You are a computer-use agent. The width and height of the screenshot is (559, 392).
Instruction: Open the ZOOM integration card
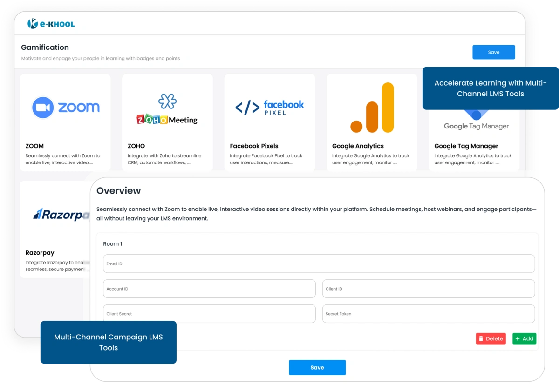(x=65, y=122)
